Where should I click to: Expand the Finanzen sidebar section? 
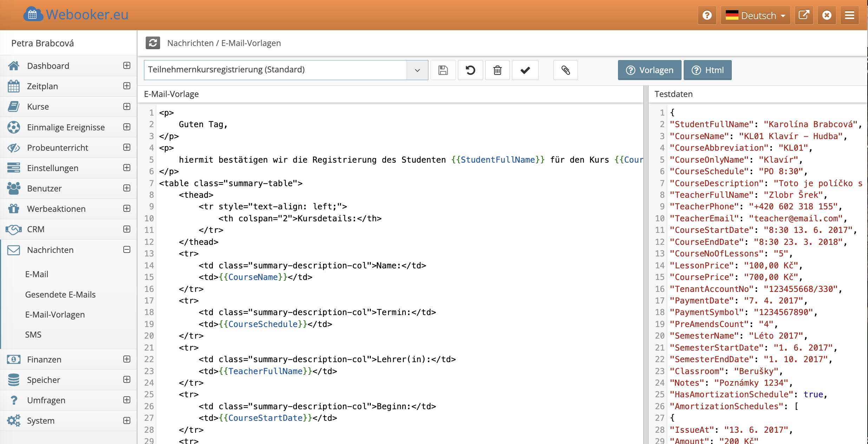point(127,359)
